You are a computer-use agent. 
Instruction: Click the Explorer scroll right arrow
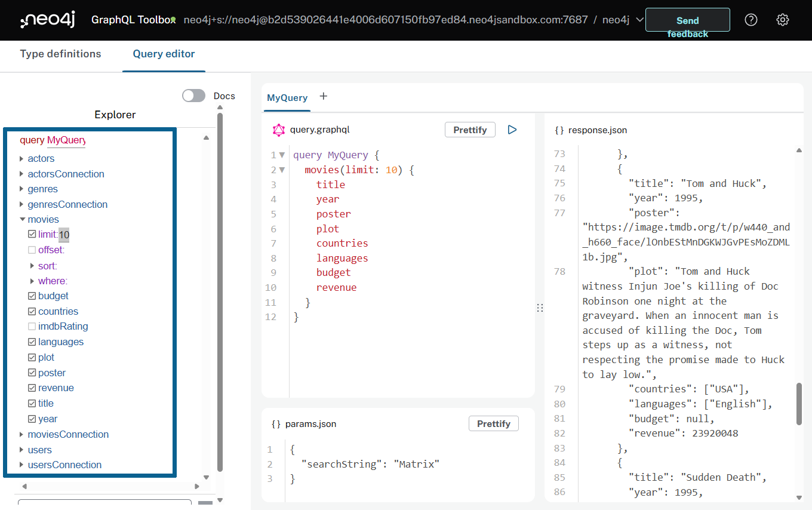pos(197,486)
